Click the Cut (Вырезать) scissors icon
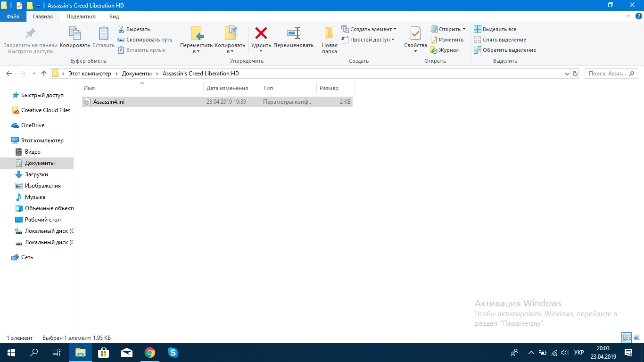 [x=121, y=29]
